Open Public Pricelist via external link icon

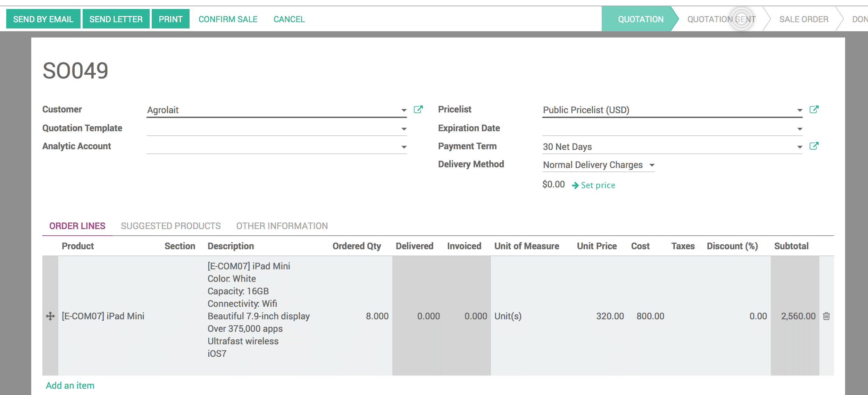click(x=815, y=109)
